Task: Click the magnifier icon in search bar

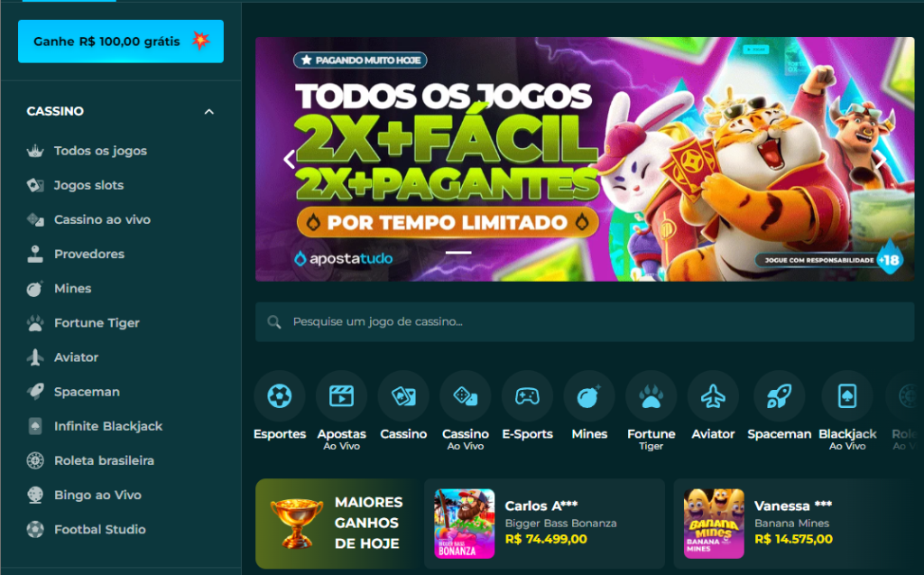Action: (274, 322)
